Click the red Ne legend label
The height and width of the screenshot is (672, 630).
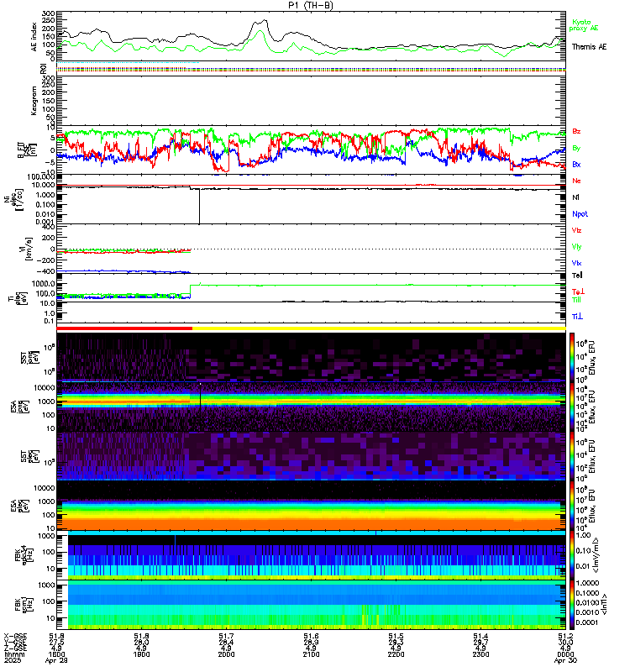pos(576,181)
